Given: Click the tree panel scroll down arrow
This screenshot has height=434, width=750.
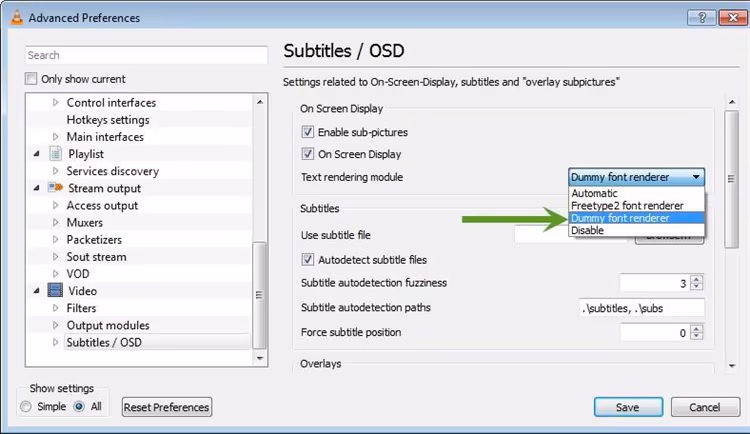Looking at the screenshot, I should (260, 358).
